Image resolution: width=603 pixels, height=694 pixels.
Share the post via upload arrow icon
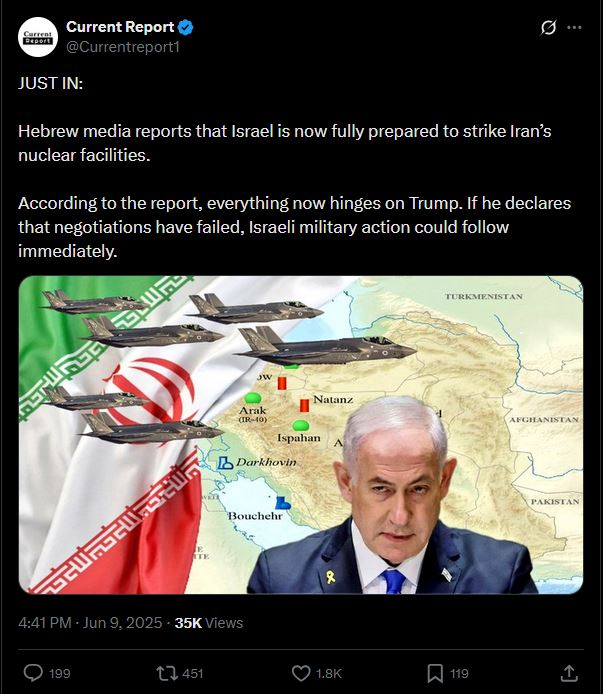pyautogui.click(x=569, y=673)
